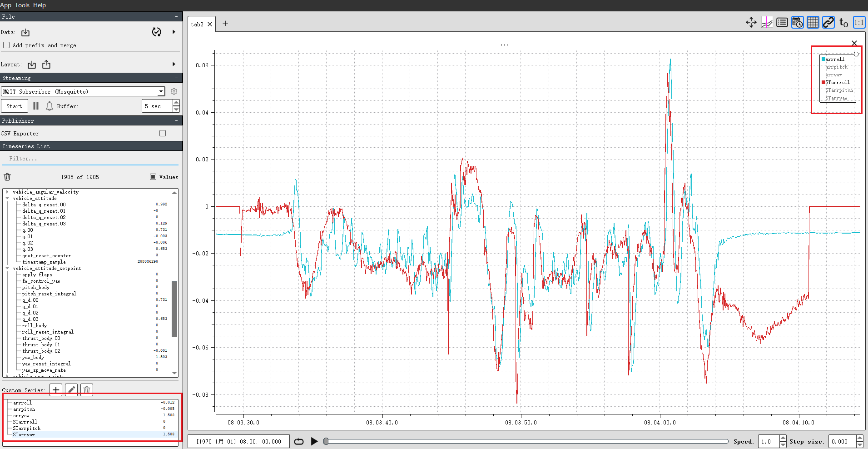Click the time tracker slider handle

click(326, 441)
